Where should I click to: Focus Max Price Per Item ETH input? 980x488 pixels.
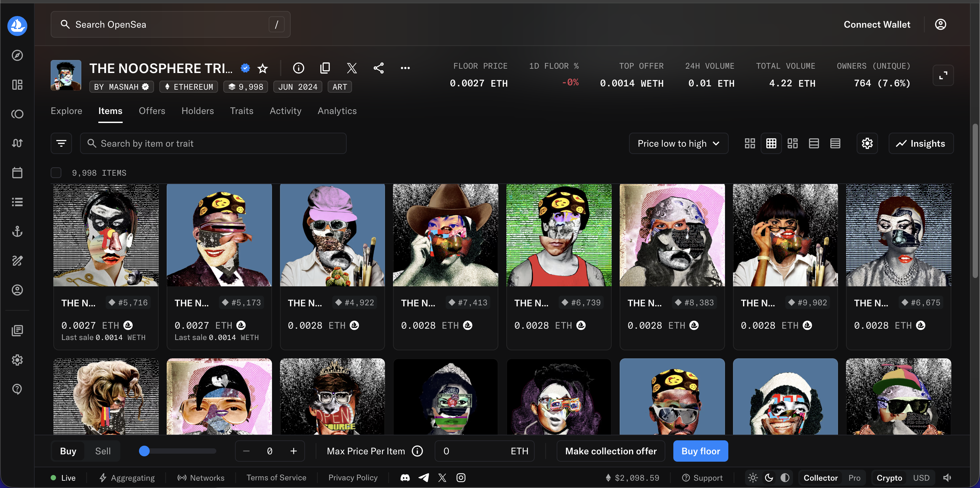(484, 451)
